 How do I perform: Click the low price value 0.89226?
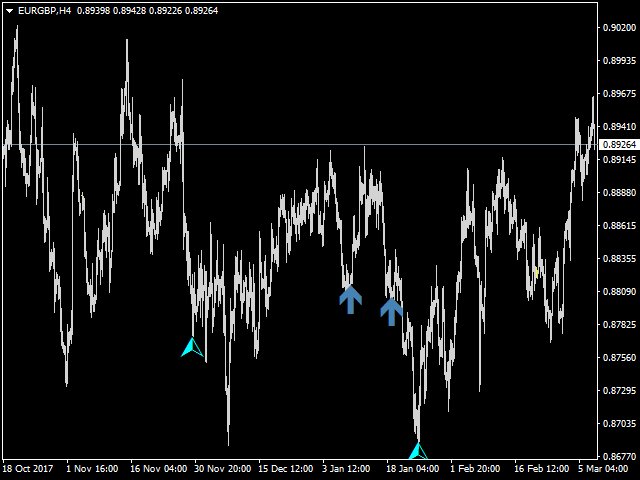tap(165, 11)
